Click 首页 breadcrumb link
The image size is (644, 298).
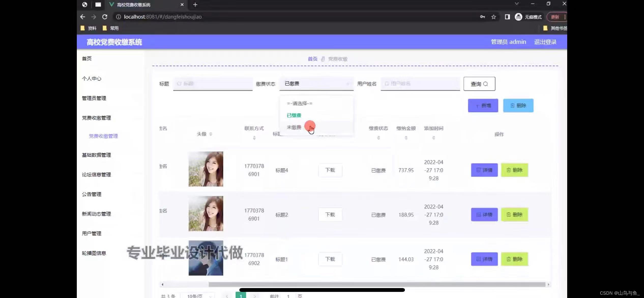(313, 59)
